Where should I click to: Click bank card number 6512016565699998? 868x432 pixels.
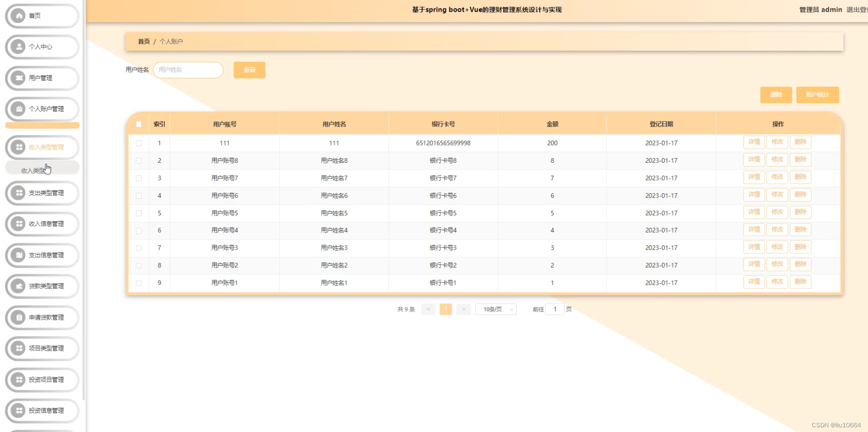(x=443, y=143)
